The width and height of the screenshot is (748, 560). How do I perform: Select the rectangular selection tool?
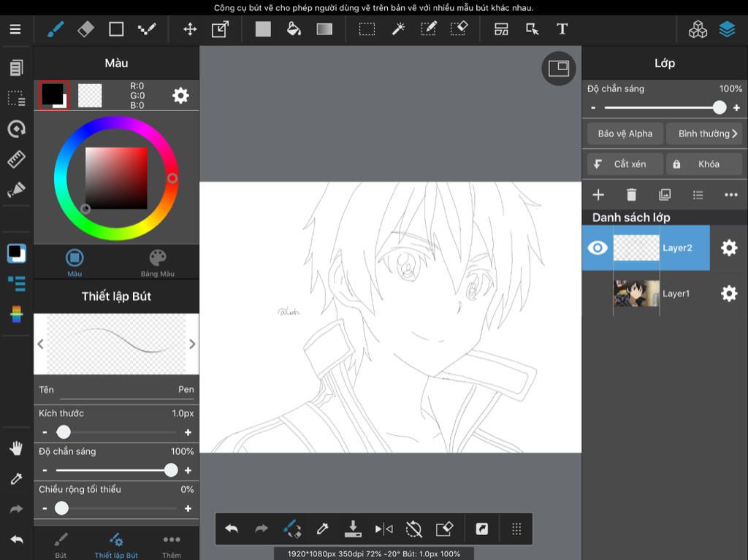[x=367, y=29]
